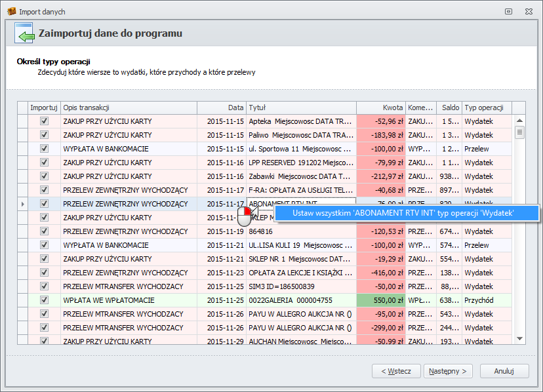Open Typ operacji for the SIM3 ID row

coord(486,286)
